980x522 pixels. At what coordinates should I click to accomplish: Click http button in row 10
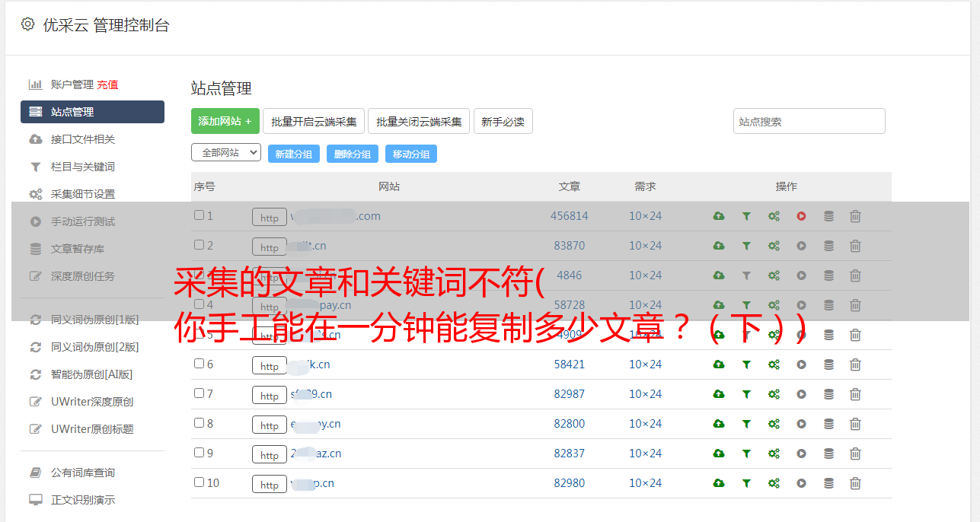point(270,485)
